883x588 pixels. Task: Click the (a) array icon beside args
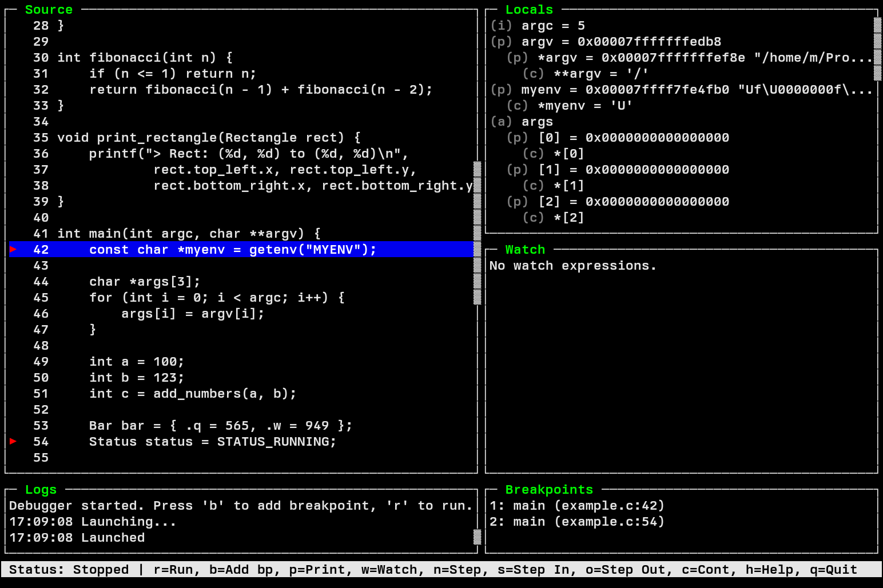click(x=501, y=122)
